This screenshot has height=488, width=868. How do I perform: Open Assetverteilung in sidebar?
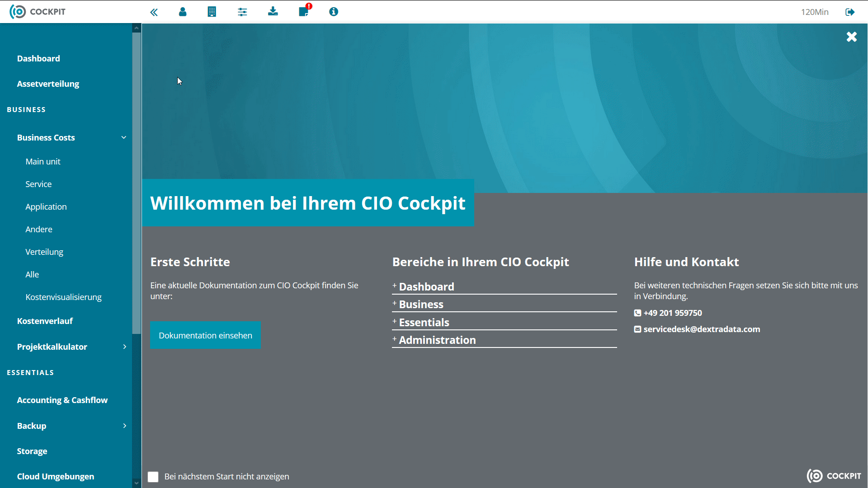pos(48,84)
